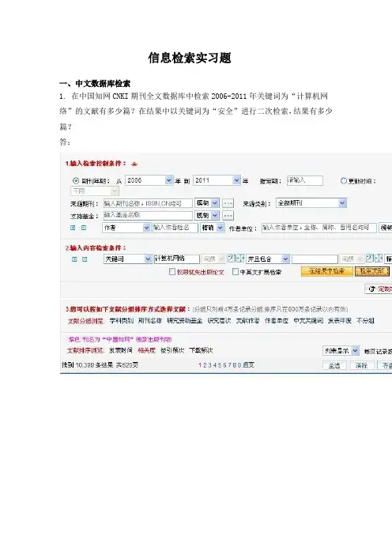Group results by 作者单位
Screen dimensions: 392x555
coord(277,321)
